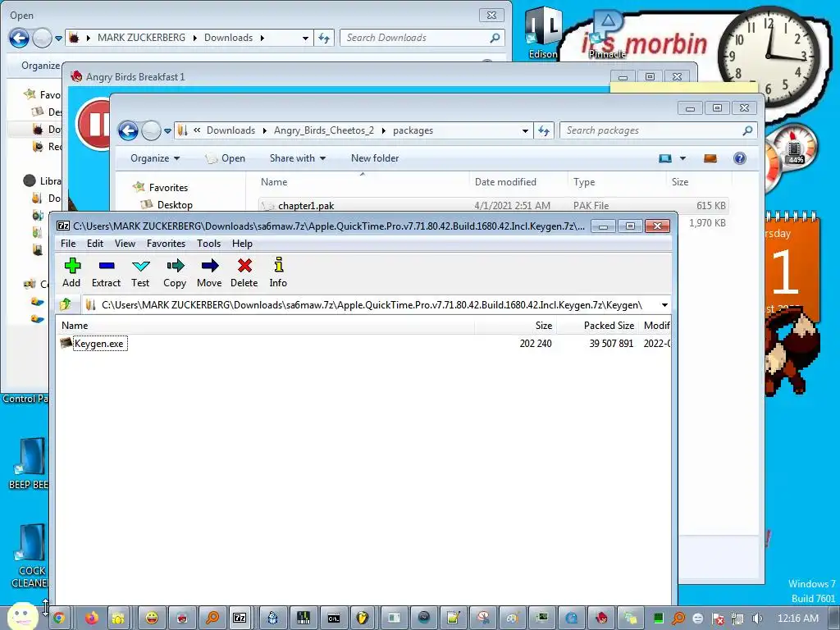Click Back arrow in the Open dialog
Viewport: 840px width, 630px height.
[19, 38]
